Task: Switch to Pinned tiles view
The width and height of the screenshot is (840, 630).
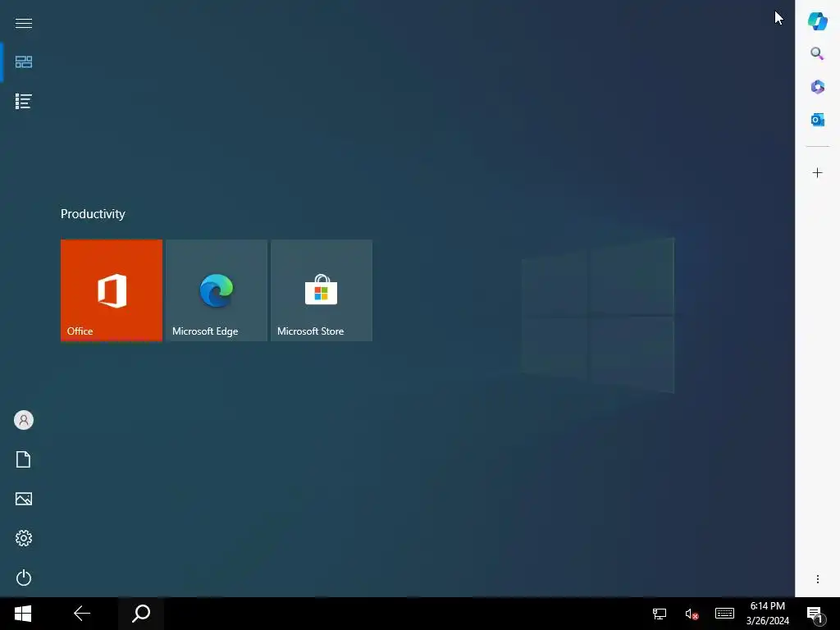Action: pos(24,62)
